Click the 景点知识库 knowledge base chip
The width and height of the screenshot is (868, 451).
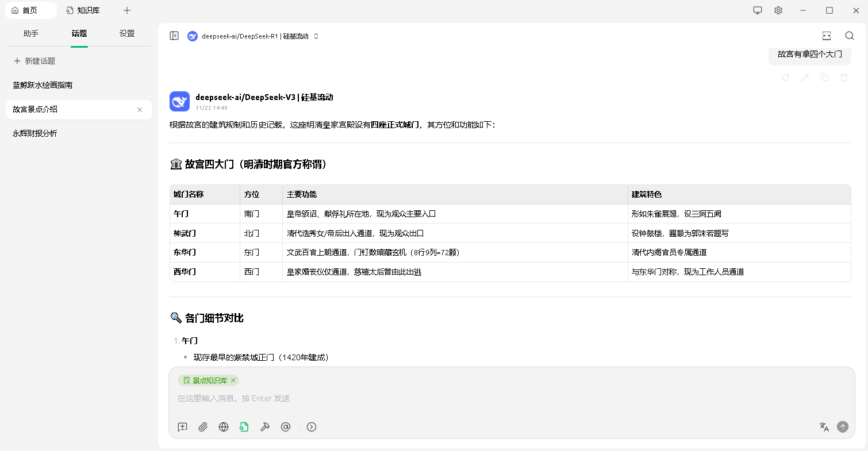208,380
